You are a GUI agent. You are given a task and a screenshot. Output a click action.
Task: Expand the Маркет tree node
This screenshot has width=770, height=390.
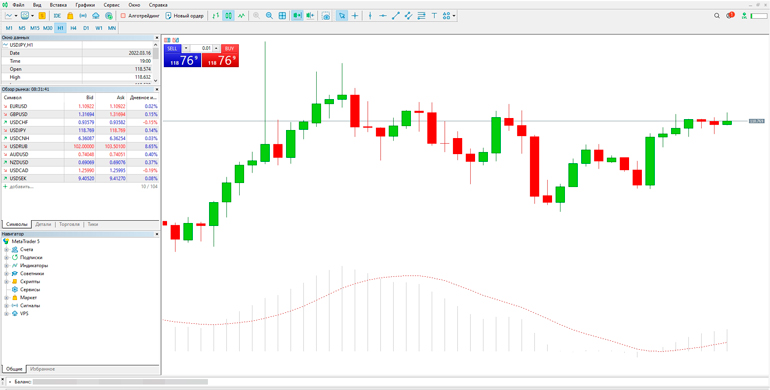point(6,298)
